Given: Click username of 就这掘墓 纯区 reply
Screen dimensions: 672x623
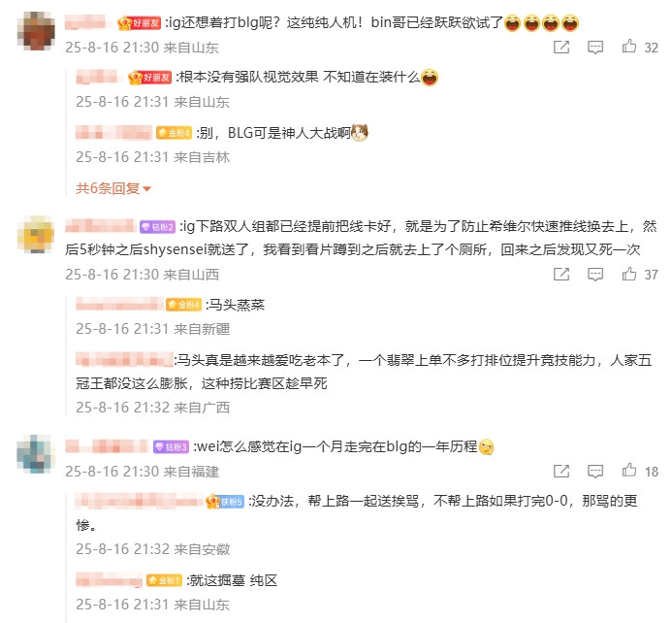Looking at the screenshot, I should [x=109, y=580].
